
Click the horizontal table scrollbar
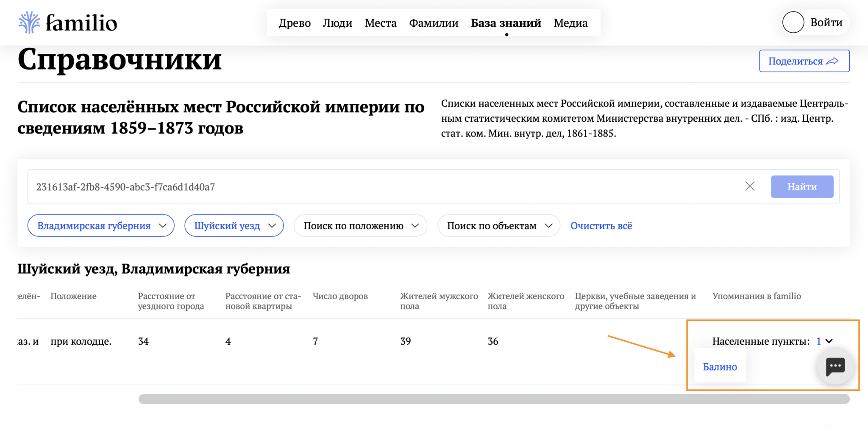coord(494,399)
